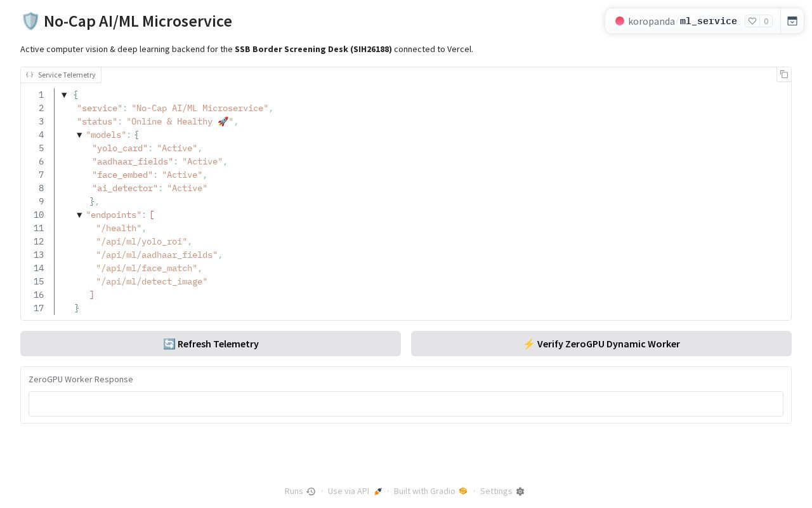Image resolution: width=812 pixels, height=508 pixels.
Task: Open Built with Gradio link
Action: click(x=431, y=491)
